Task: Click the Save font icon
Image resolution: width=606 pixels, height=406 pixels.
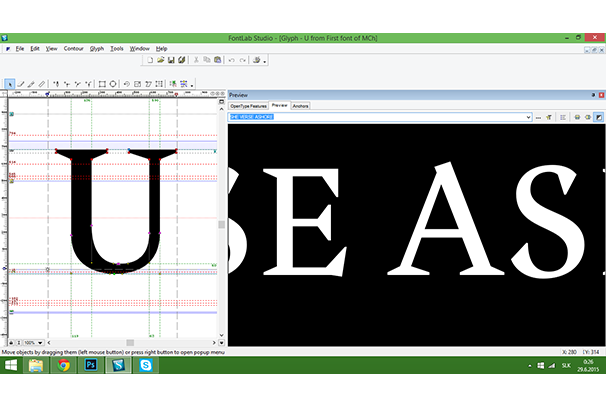Action: [171, 60]
